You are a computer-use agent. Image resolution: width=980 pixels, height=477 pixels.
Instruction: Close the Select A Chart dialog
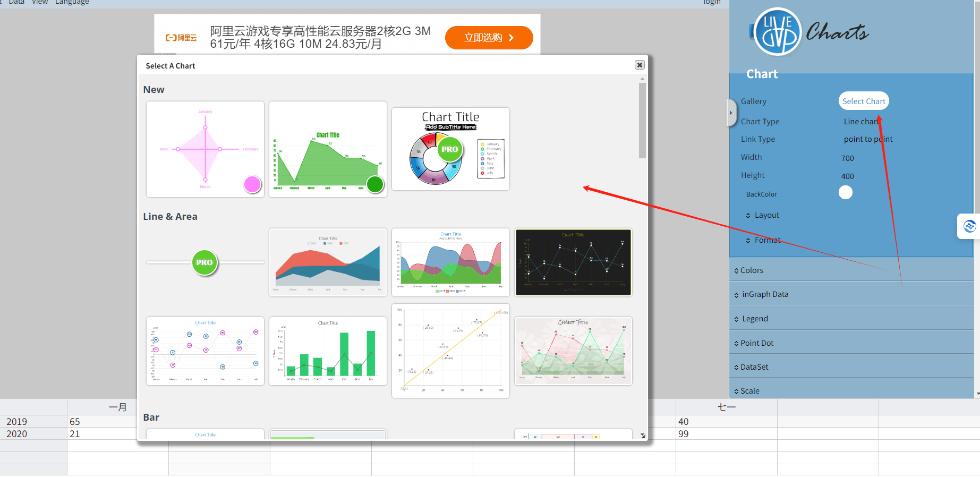click(640, 65)
